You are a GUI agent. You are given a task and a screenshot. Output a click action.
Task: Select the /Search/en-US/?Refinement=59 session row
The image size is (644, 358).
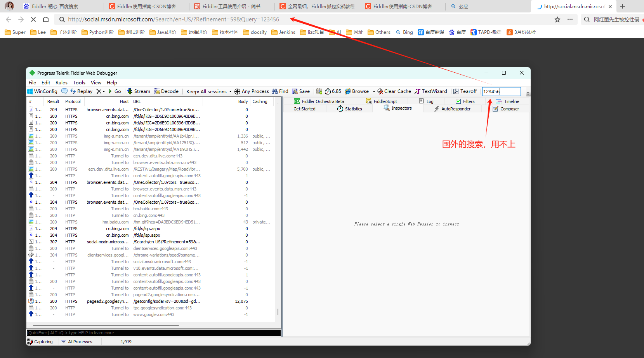151,242
